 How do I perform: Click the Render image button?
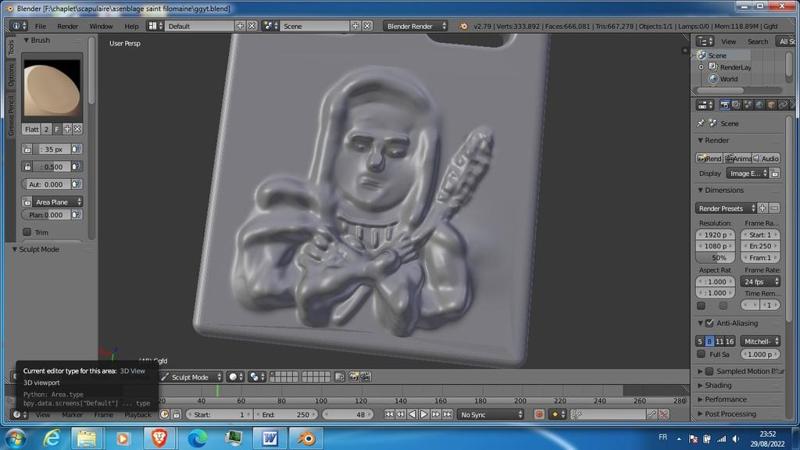click(x=710, y=159)
